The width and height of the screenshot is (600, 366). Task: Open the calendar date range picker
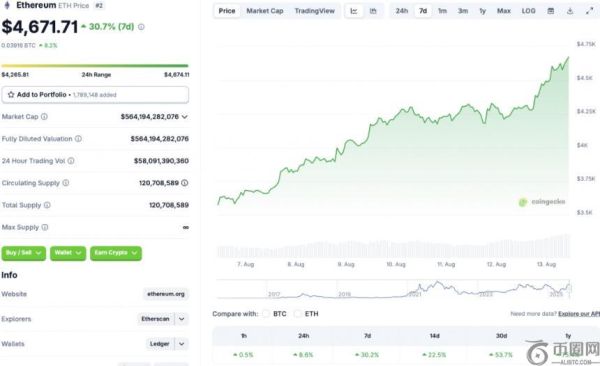pos(551,11)
